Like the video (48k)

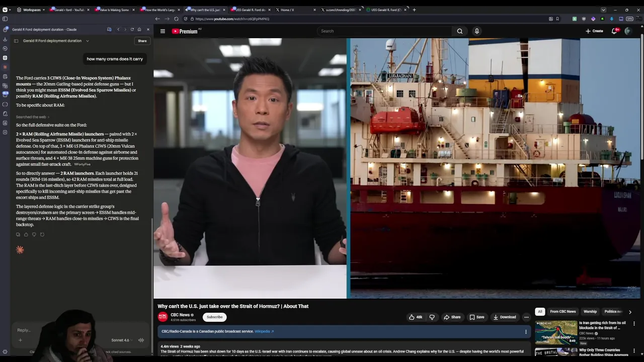click(416, 317)
